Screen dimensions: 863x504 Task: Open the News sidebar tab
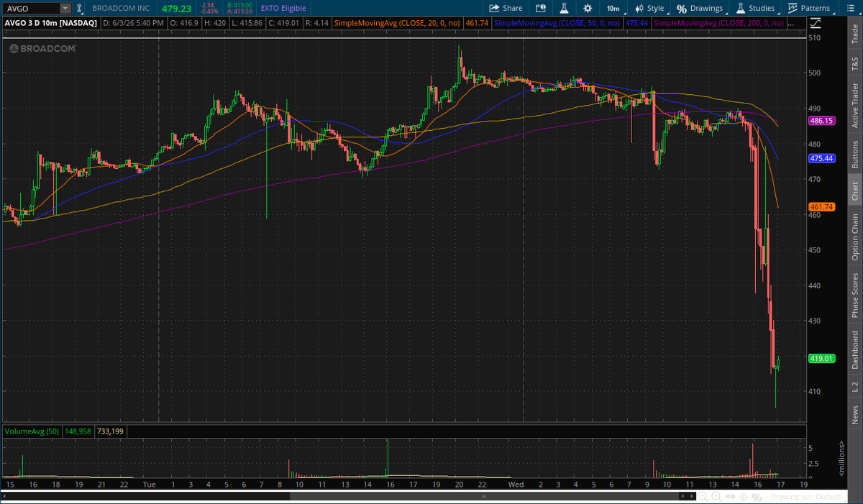point(855,415)
